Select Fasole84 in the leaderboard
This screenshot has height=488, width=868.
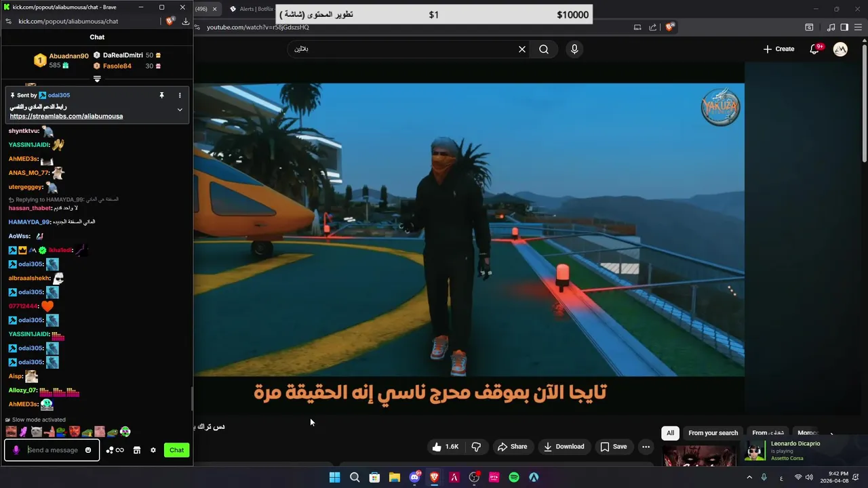(117, 66)
